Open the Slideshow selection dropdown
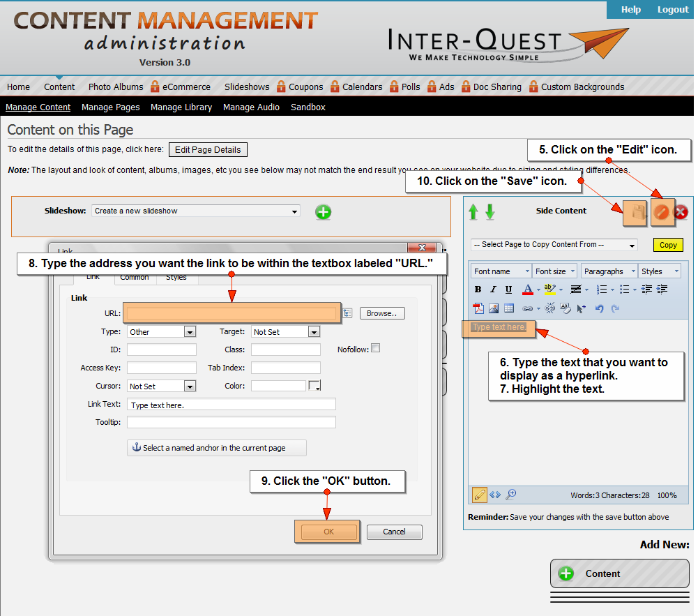Image resolution: width=698 pixels, height=616 pixels. point(196,211)
